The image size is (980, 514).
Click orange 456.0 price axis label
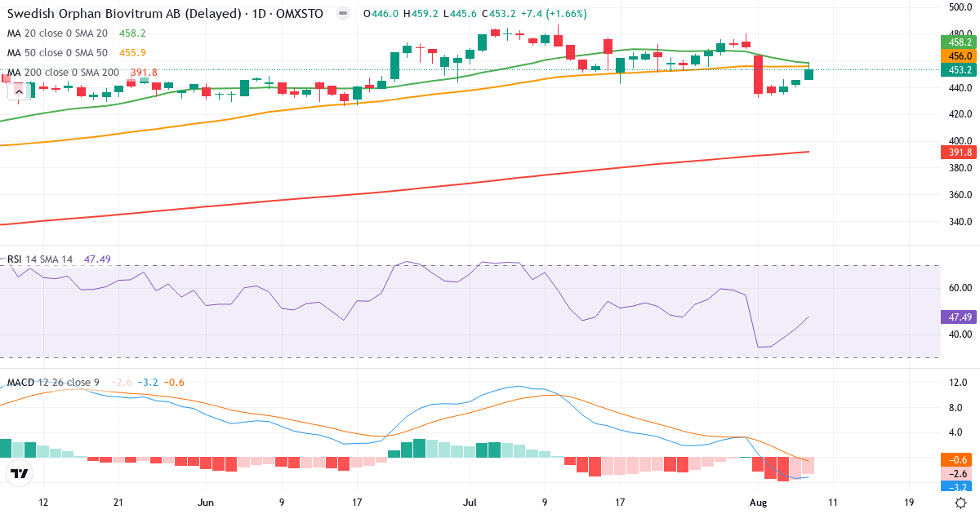(x=960, y=55)
